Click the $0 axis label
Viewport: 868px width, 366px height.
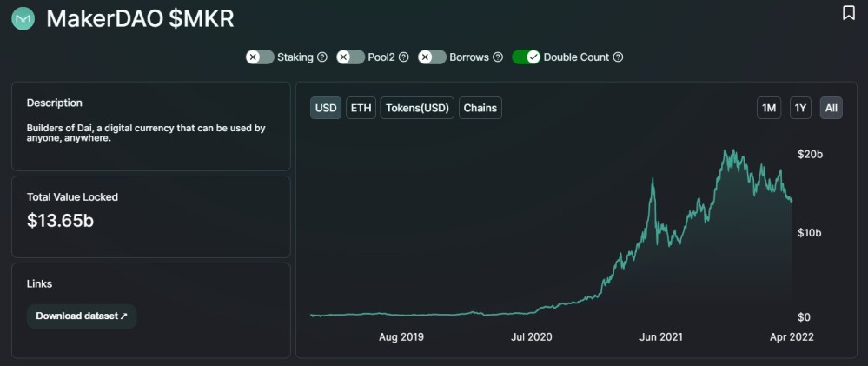point(804,318)
